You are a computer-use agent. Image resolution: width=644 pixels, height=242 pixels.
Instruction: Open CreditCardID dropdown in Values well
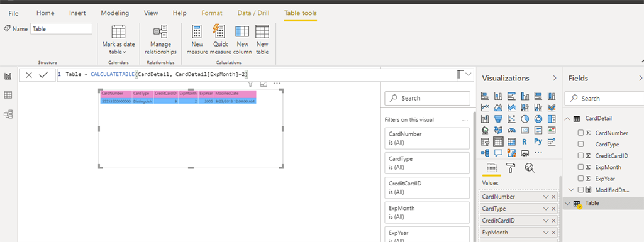[x=546, y=220]
